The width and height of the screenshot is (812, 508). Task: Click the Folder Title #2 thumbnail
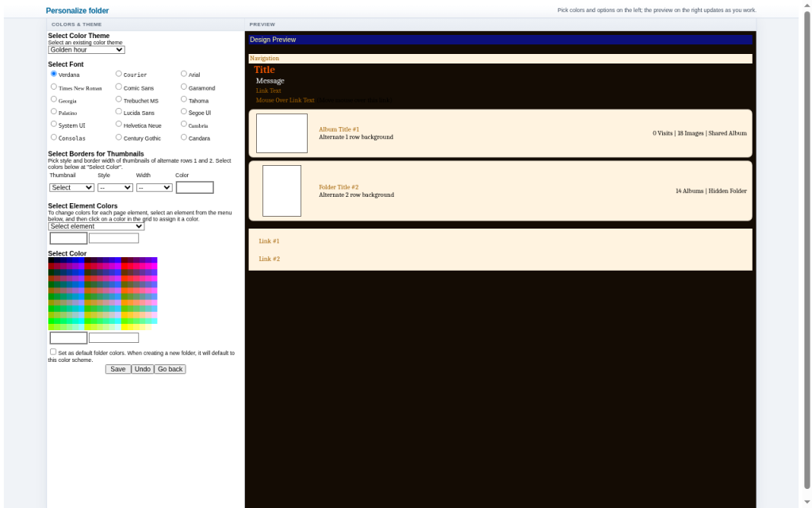tap(282, 190)
